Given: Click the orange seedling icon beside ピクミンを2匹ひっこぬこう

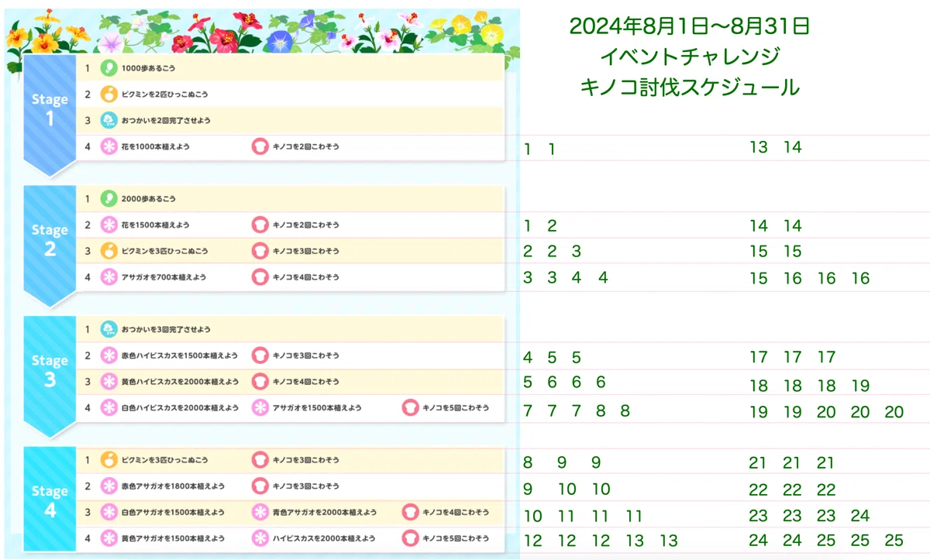Looking at the screenshot, I should 109,94.
